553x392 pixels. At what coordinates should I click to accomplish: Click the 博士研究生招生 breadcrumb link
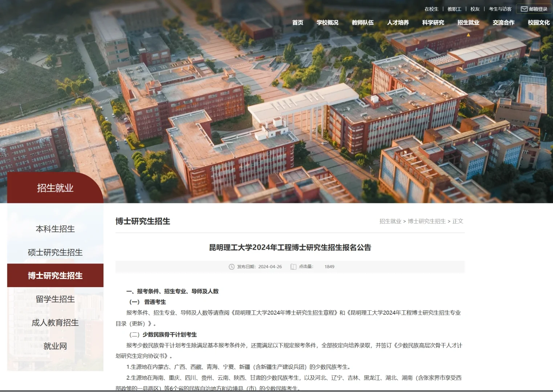[427, 221]
